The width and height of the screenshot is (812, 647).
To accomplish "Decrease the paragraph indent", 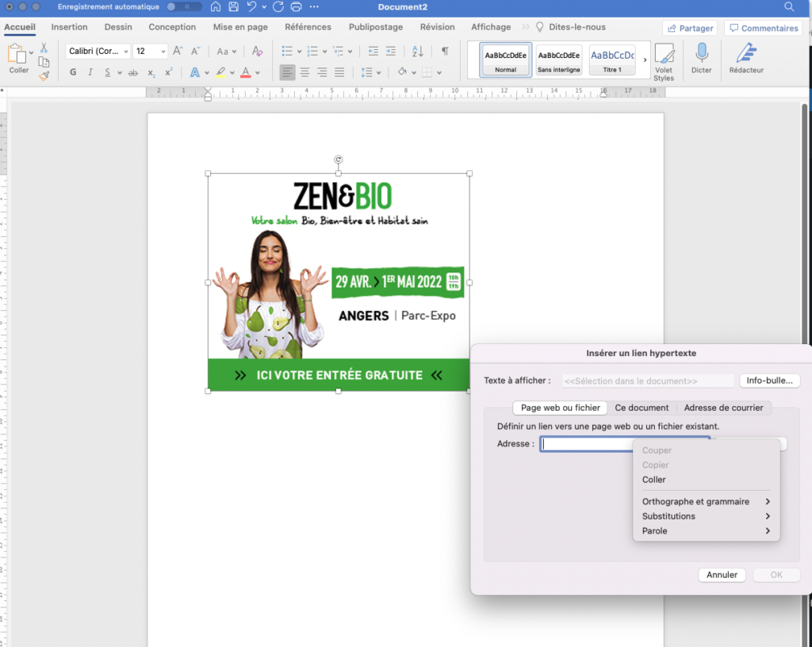I will (x=373, y=51).
